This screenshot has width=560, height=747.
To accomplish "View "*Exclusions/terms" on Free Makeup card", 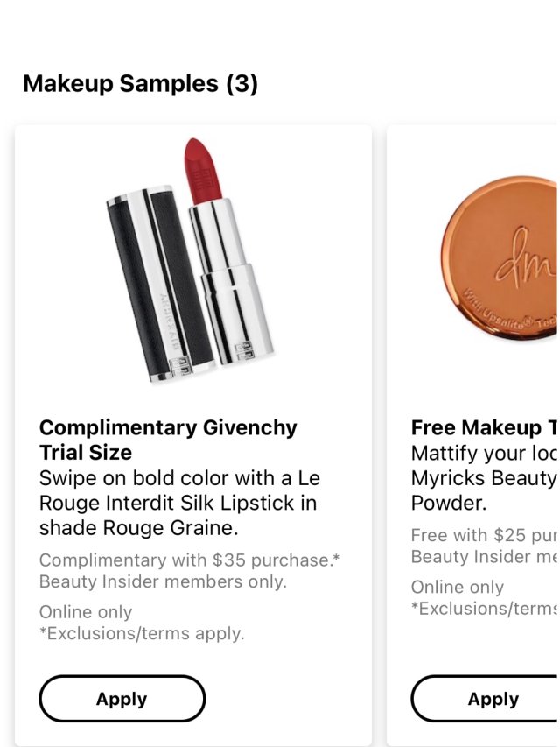I will click(483, 609).
